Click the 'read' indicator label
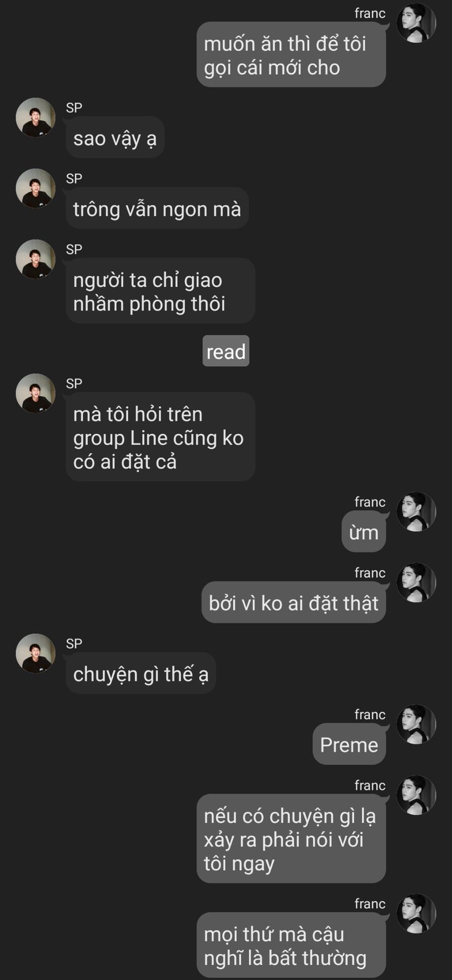Viewport: 452px width, 980px height. [226, 351]
